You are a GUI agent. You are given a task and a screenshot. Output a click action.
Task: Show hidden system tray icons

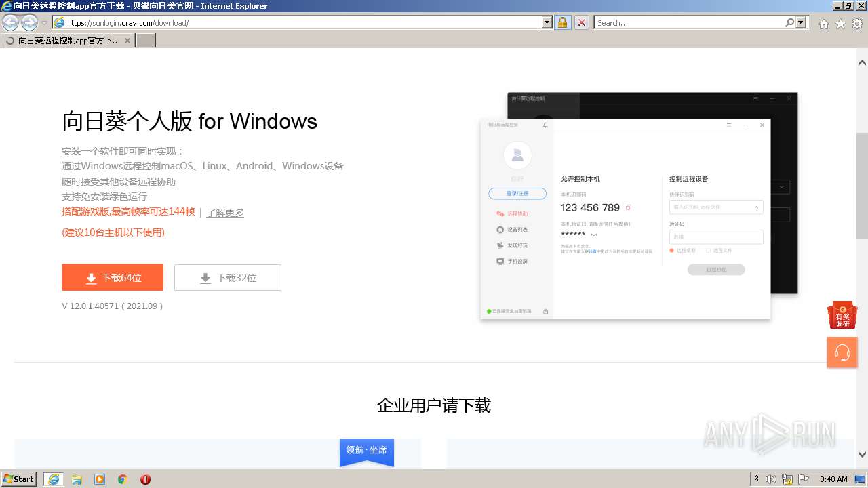(x=756, y=479)
